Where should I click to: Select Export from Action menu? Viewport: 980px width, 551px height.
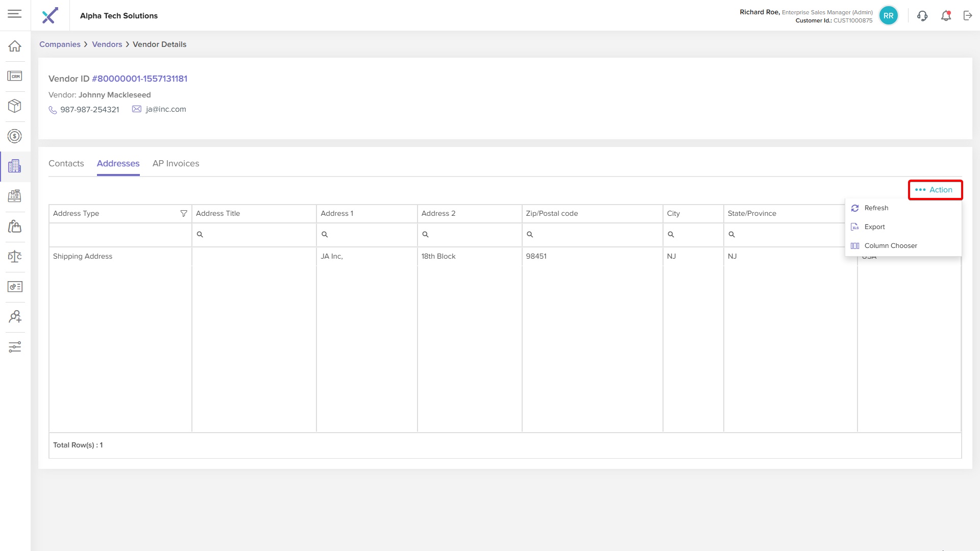point(874,227)
